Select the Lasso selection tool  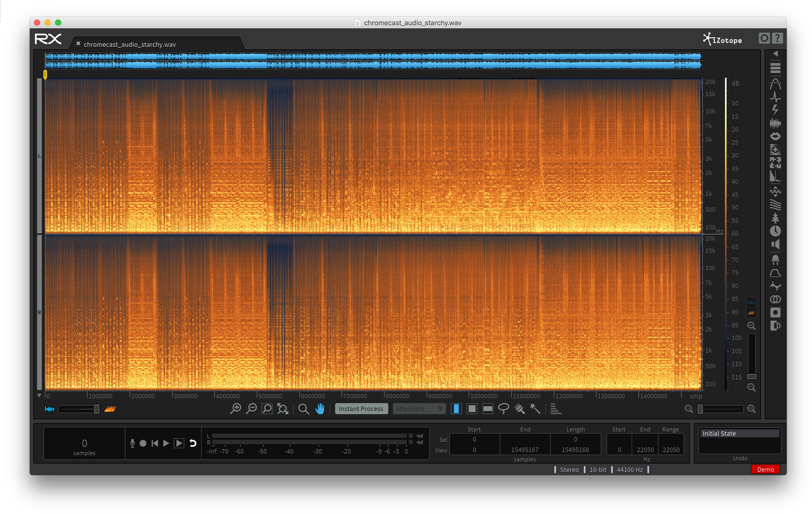(503, 409)
